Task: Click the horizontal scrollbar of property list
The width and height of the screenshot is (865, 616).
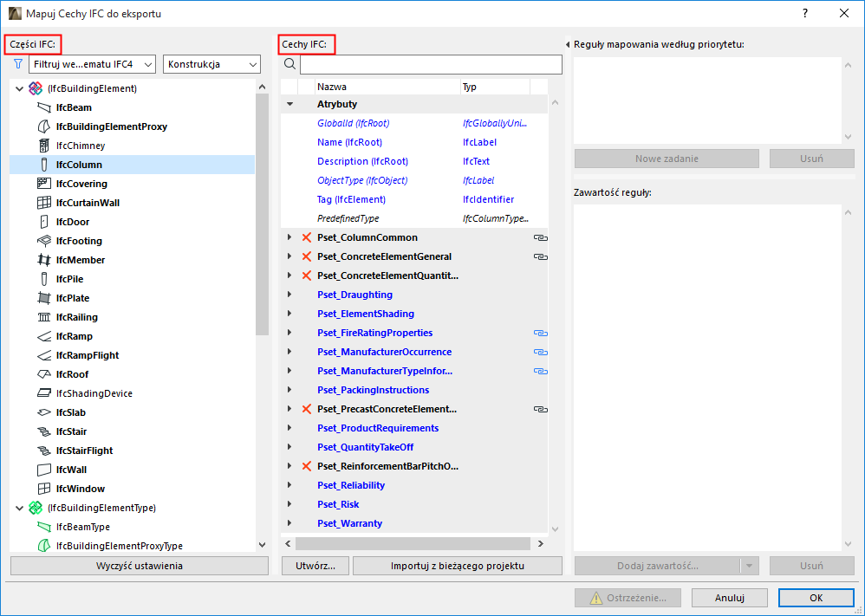Action: click(x=412, y=544)
